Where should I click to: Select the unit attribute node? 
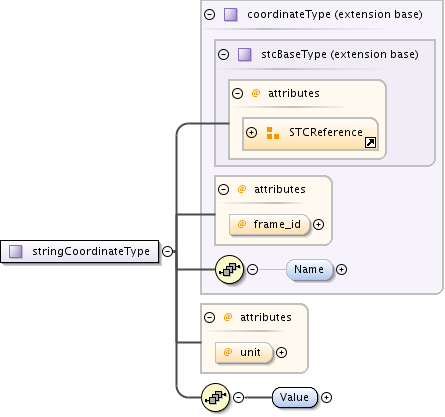pos(244,352)
